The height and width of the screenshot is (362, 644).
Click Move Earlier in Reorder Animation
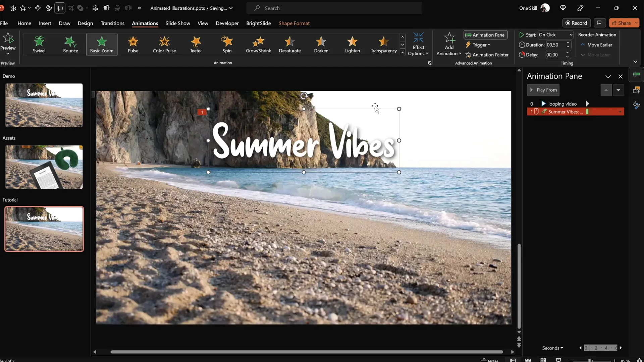tap(596, 45)
